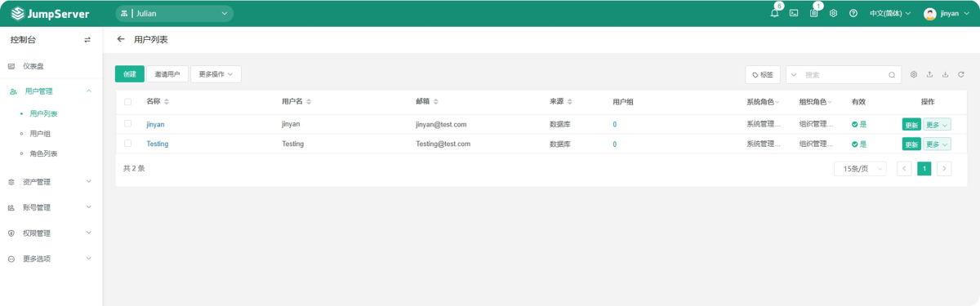Filter the 组织角色 column dropdown
This screenshot has width=980, height=306.
point(830,103)
